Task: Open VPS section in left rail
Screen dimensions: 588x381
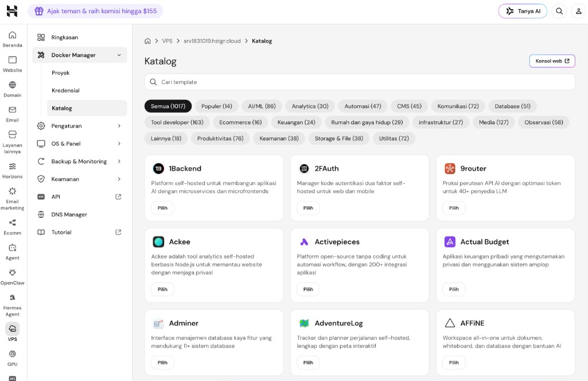Action: click(13, 332)
